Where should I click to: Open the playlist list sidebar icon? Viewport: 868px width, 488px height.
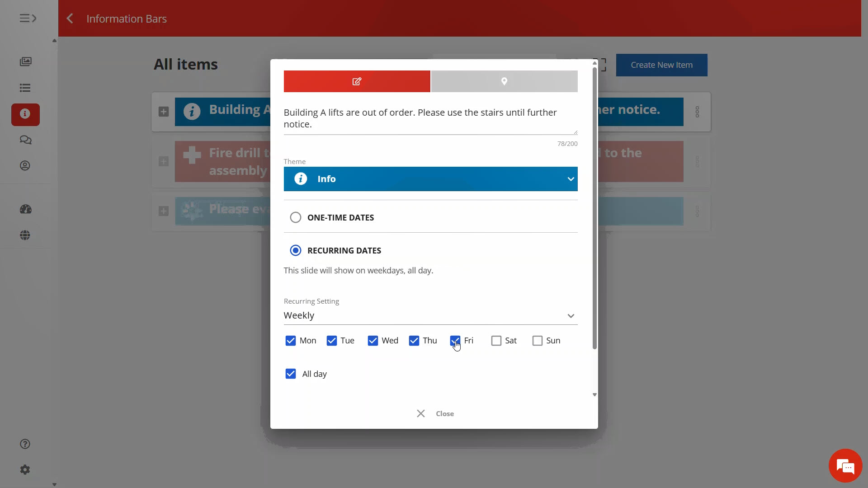click(25, 88)
